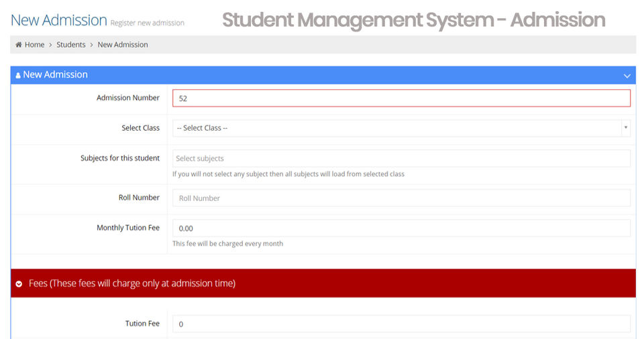Click the 'Student Management System - Admission' heading
Viewport: 644px width, 339px height.
click(414, 20)
